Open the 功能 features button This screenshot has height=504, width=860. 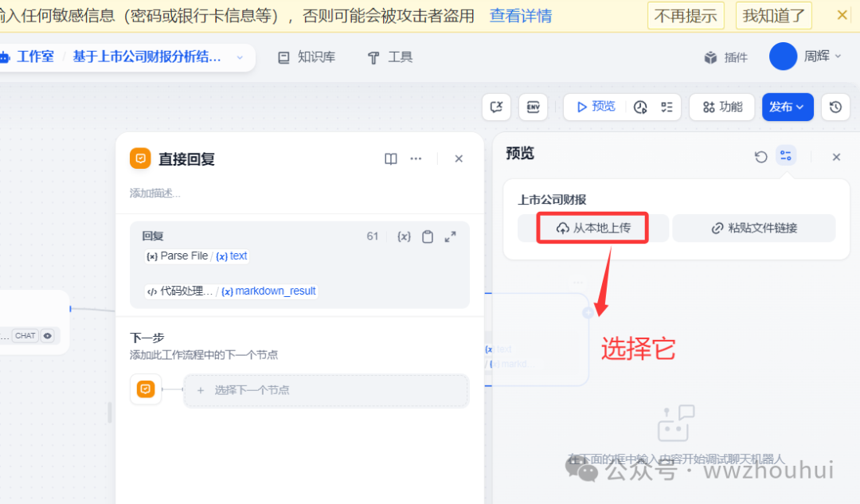[722, 107]
